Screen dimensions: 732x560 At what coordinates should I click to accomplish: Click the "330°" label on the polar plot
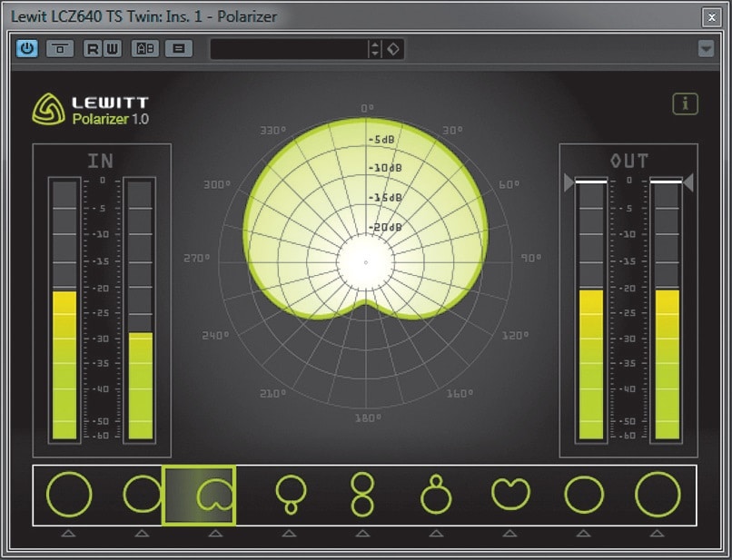pyautogui.click(x=272, y=130)
